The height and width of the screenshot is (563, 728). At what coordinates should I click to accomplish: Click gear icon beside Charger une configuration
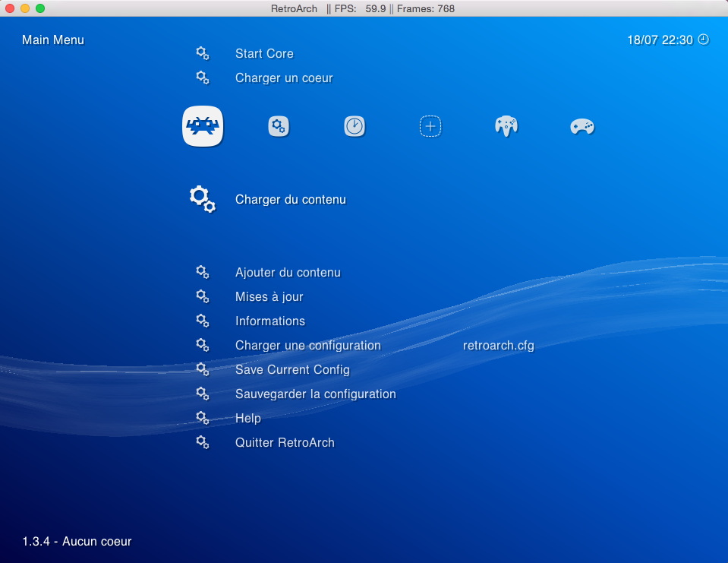coord(203,345)
